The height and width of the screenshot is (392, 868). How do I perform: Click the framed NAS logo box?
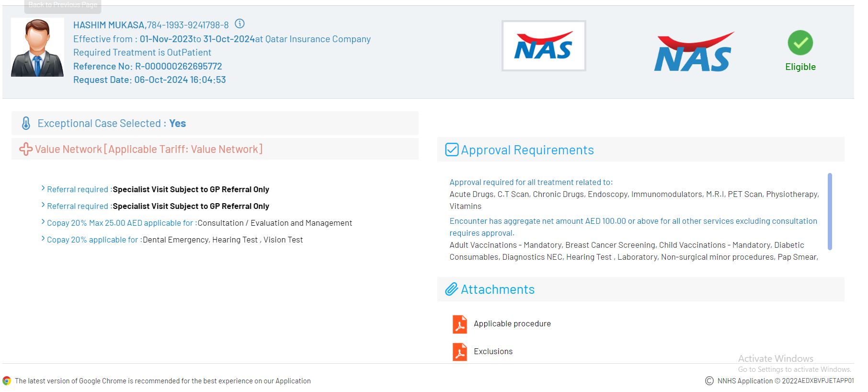tap(543, 46)
